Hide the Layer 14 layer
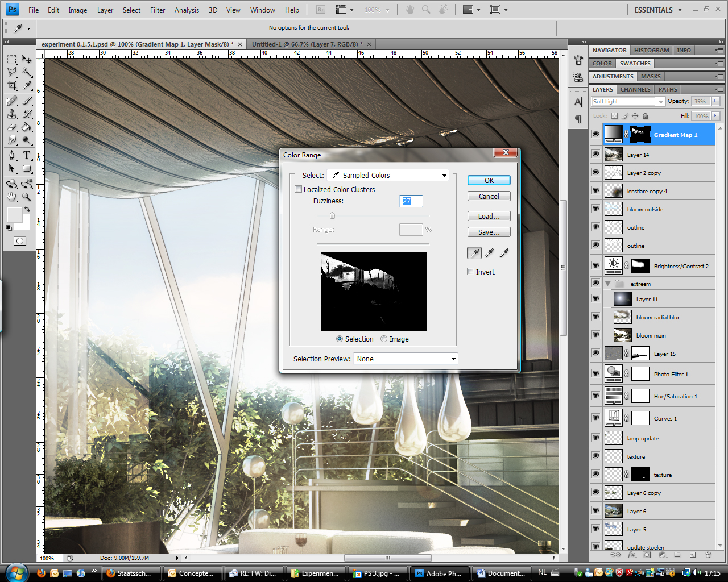Screen dimensions: 728x582 [595, 154]
